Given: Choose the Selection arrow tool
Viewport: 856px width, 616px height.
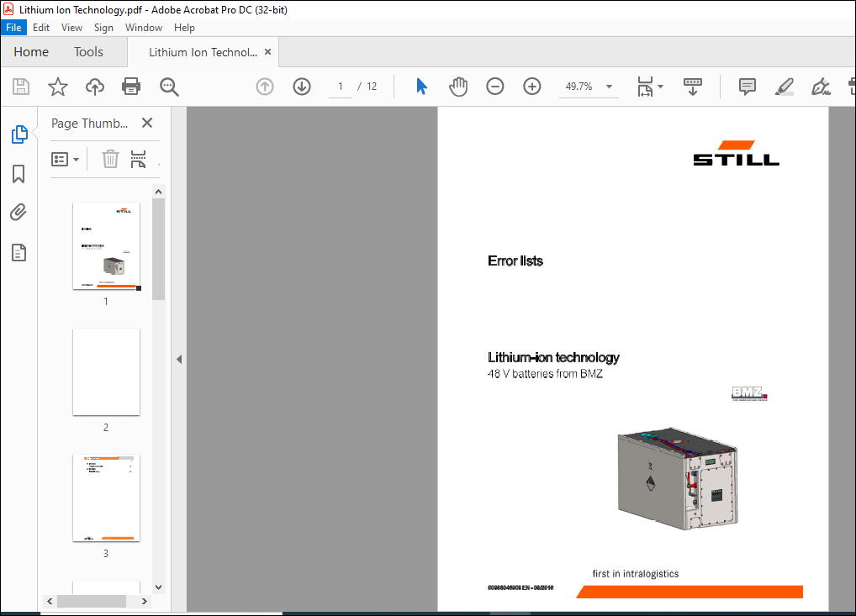Looking at the screenshot, I should (421, 87).
